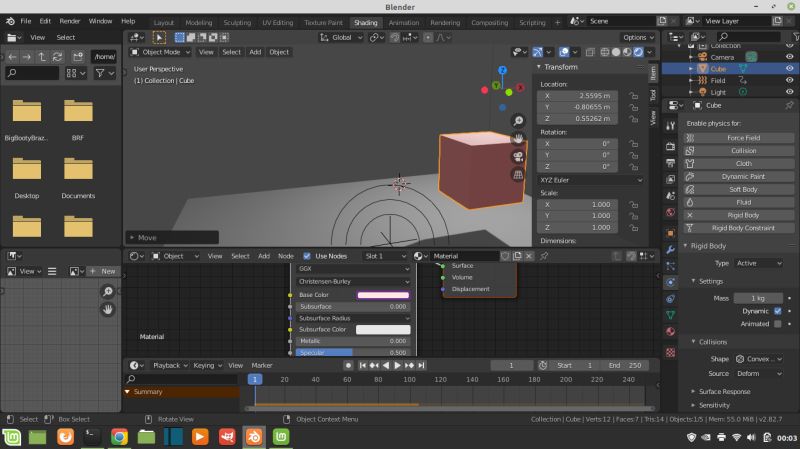The height and width of the screenshot is (449, 800).
Task: Enable Soft Body physics
Action: point(739,189)
